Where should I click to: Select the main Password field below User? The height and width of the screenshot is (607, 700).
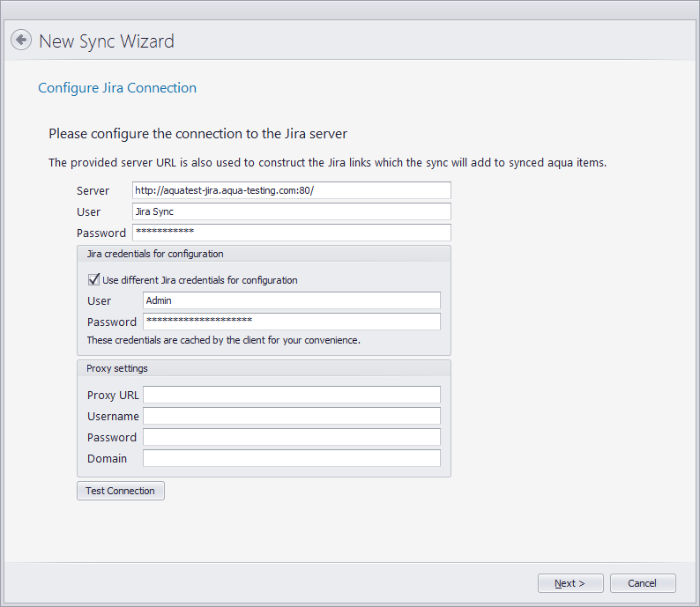click(291, 233)
